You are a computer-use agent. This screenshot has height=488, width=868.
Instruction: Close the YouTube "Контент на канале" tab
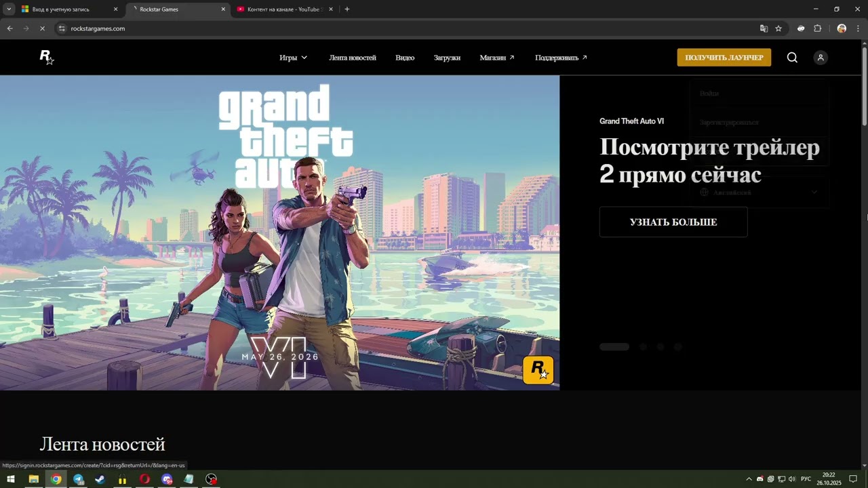point(331,9)
